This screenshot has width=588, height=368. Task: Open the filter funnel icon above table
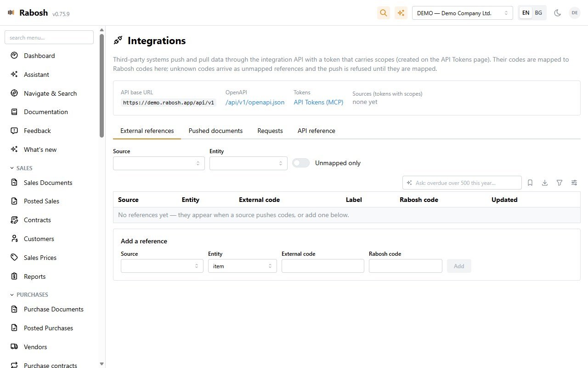(560, 183)
